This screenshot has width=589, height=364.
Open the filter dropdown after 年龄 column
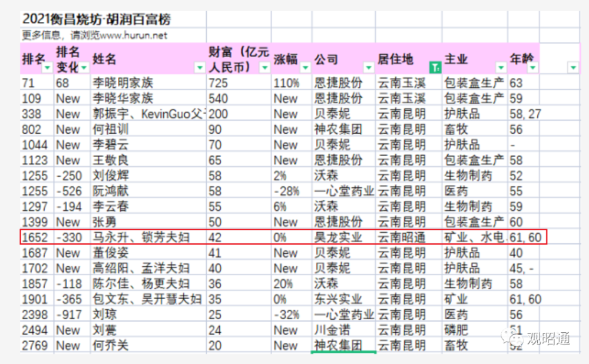point(573,68)
